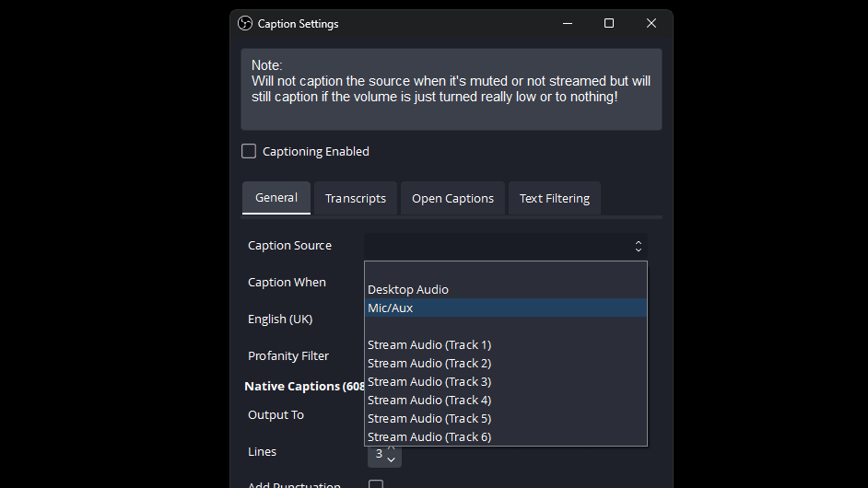Click the OBS logo icon in title bar
This screenshot has height=488, width=868.
(245, 24)
